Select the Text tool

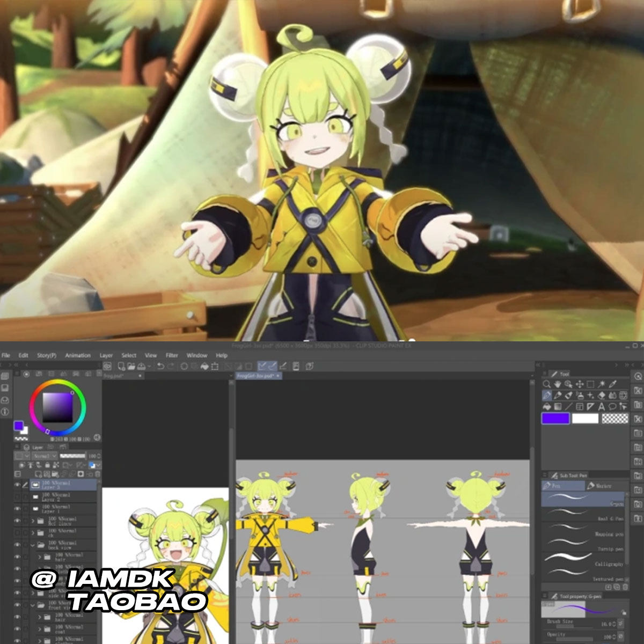602,407
